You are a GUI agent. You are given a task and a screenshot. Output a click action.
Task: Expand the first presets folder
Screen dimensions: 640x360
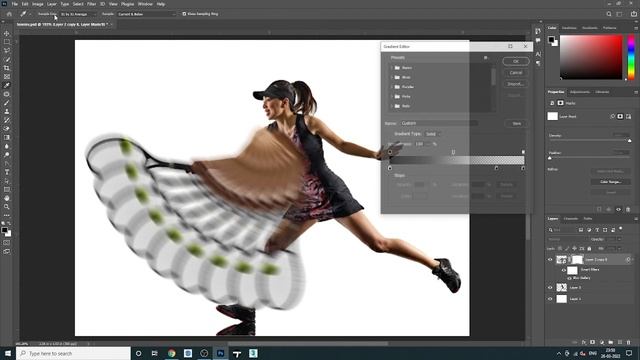(392, 68)
